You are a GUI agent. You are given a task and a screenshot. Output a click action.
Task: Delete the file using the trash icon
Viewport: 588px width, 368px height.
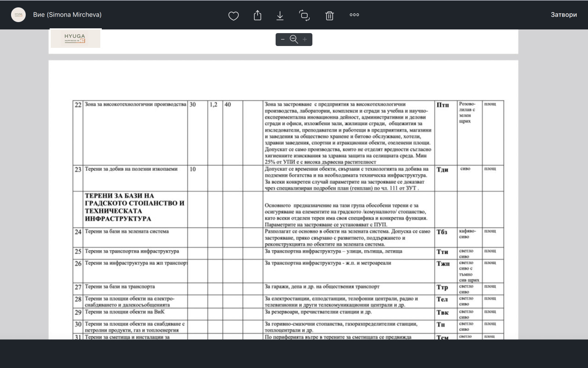pos(329,15)
